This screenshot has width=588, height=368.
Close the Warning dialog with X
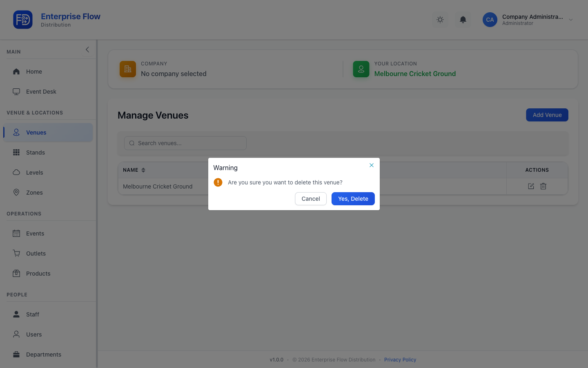click(x=372, y=165)
